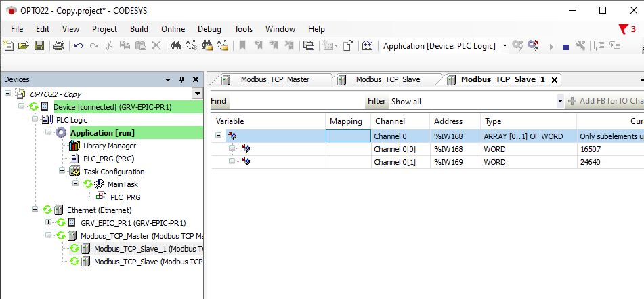This screenshot has width=644, height=299.
Task: Click the Cut scissors icon
Action: [x=109, y=45]
